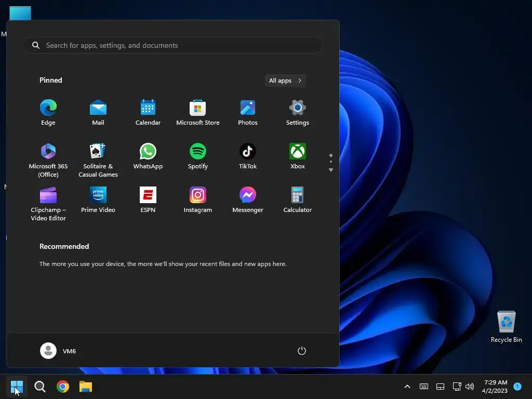Show clock and date flyout
Screen dimensions: 532x399
495,387
